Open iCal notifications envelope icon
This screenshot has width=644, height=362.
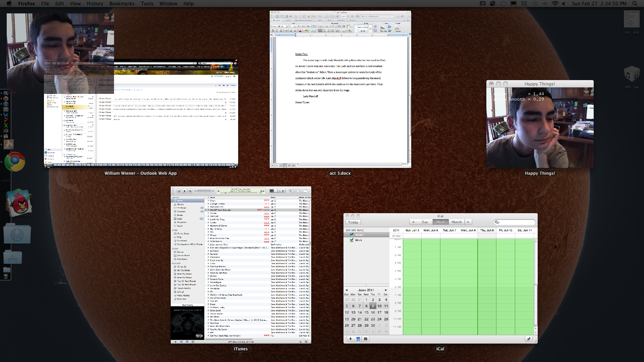pyautogui.click(x=366, y=339)
